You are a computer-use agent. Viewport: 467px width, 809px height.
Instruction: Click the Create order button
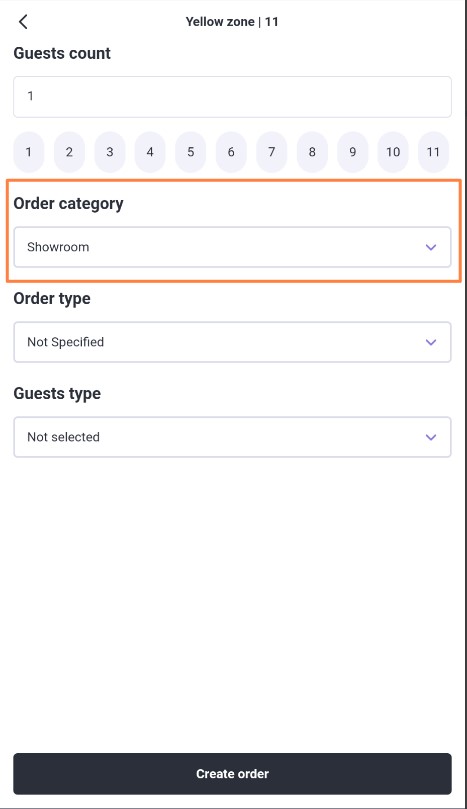coord(232,773)
